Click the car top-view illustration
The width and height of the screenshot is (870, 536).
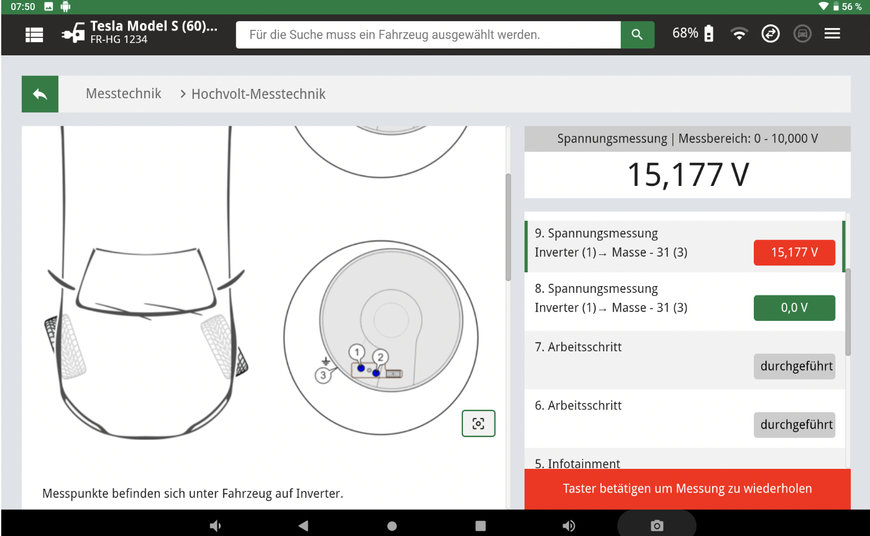point(146,283)
